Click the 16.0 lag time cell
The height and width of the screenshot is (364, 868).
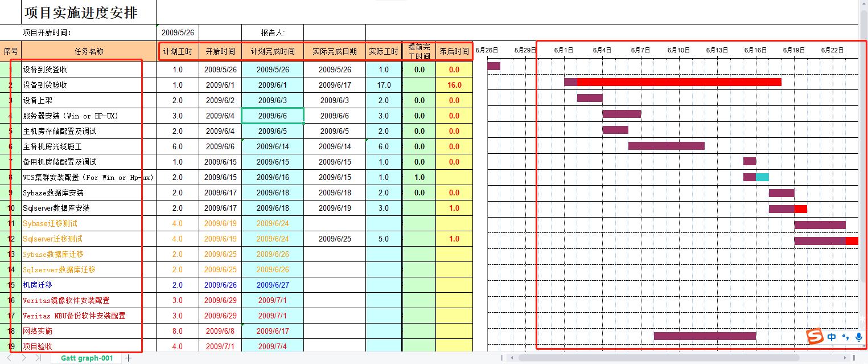(x=454, y=85)
